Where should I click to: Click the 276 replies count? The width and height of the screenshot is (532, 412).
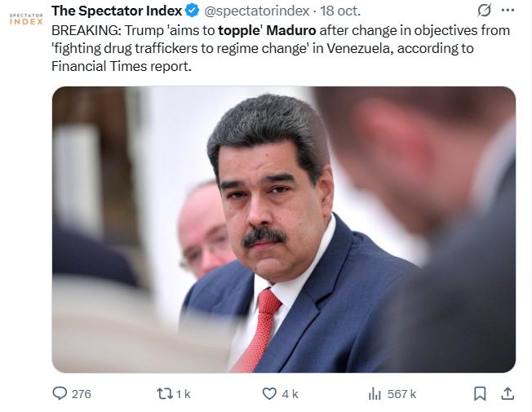[82, 394]
